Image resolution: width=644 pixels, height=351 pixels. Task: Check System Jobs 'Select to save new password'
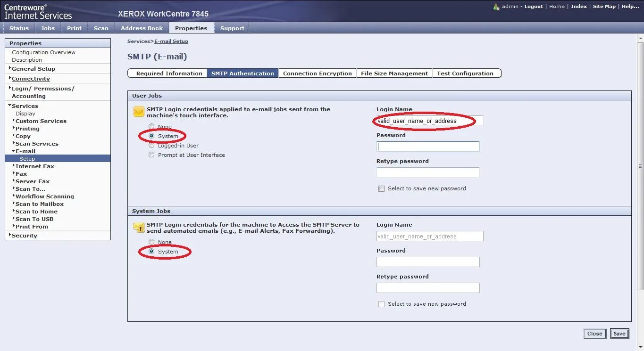pyautogui.click(x=381, y=304)
